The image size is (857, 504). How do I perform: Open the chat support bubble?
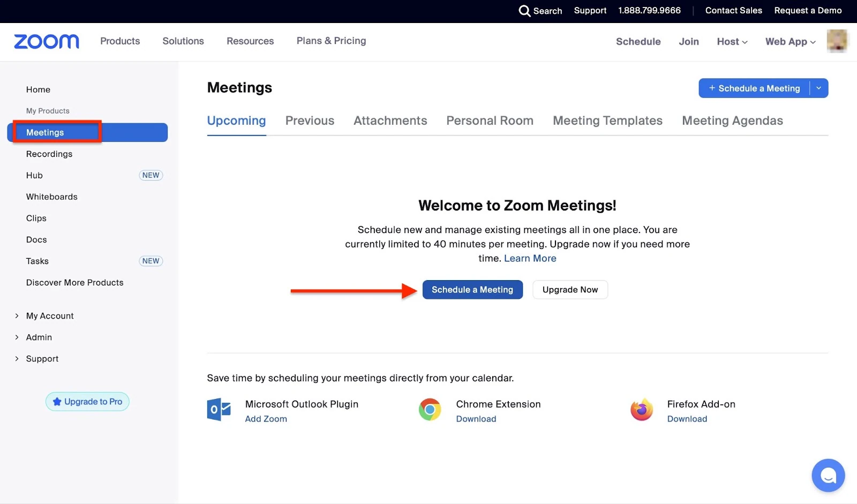pyautogui.click(x=828, y=475)
